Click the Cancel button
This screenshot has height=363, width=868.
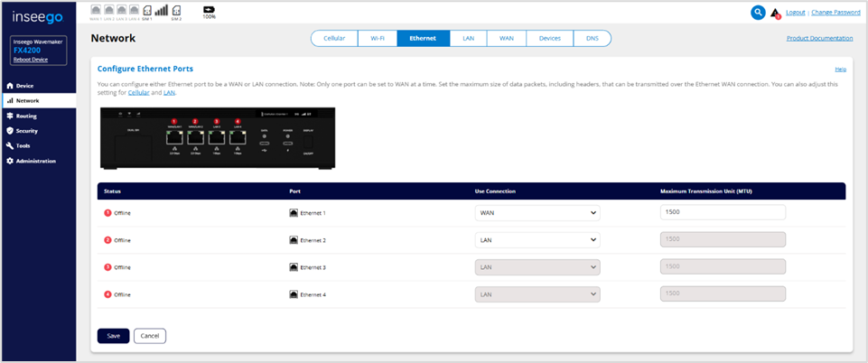point(150,336)
